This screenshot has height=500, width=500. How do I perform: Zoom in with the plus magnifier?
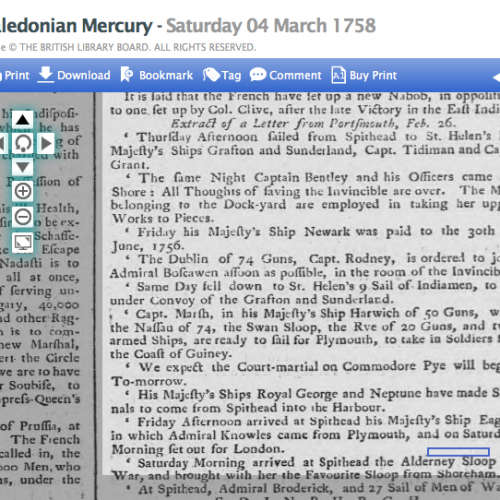click(x=23, y=191)
